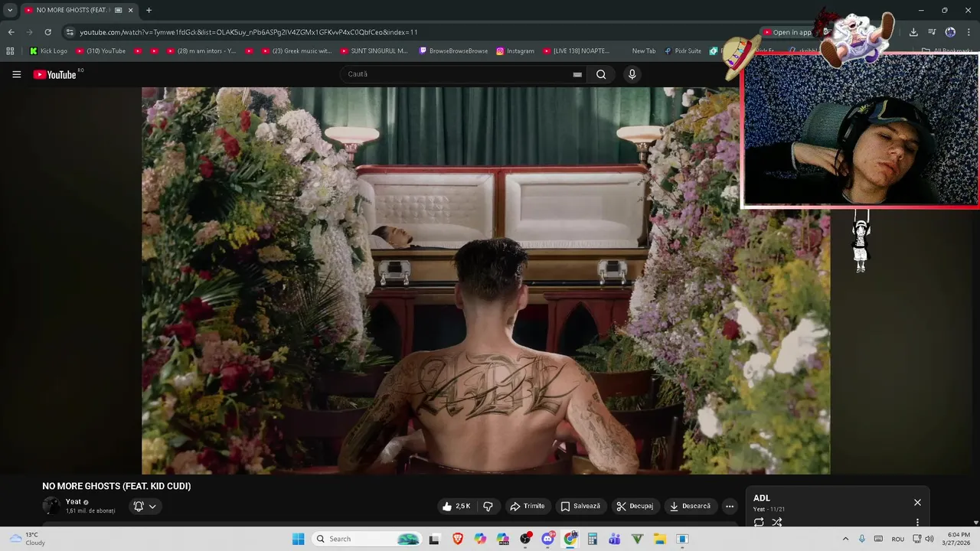Screen dimensions: 980x551
Task: Open the Windows Start menu
Action: 298,539
